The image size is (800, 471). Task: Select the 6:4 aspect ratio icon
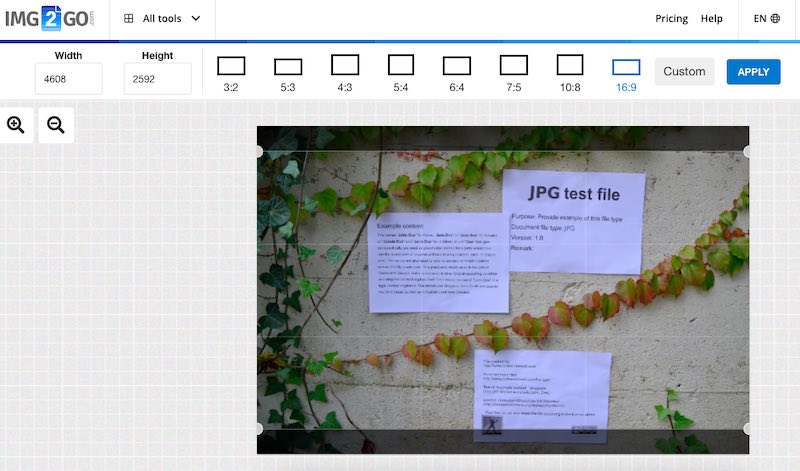click(457, 67)
